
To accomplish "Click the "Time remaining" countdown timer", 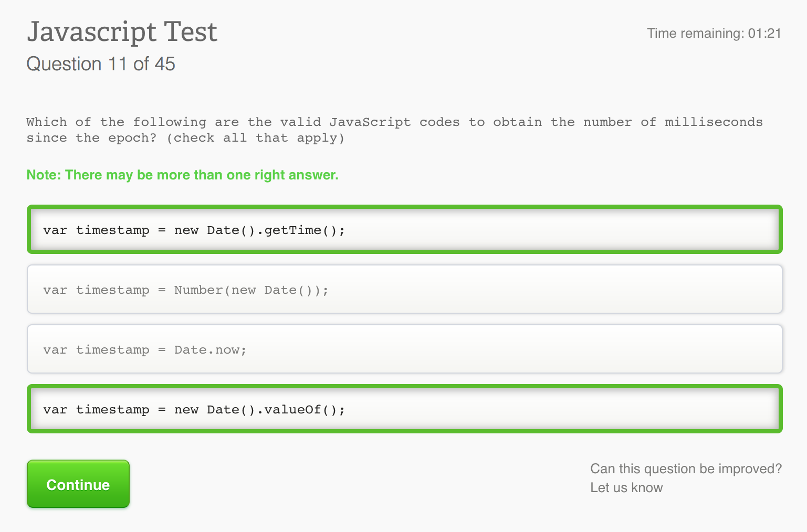I will coord(714,34).
